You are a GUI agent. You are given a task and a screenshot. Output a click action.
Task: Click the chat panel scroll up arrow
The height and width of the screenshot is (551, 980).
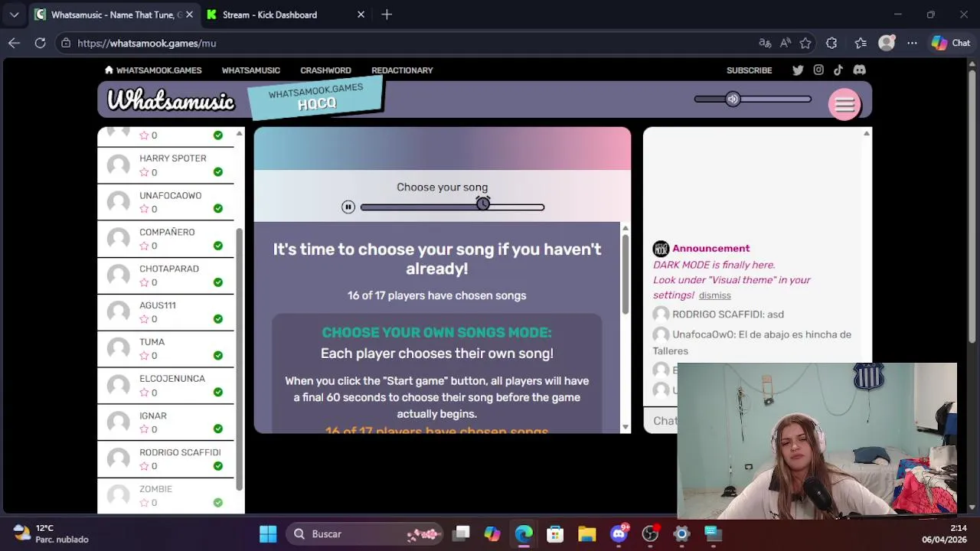[x=866, y=134]
